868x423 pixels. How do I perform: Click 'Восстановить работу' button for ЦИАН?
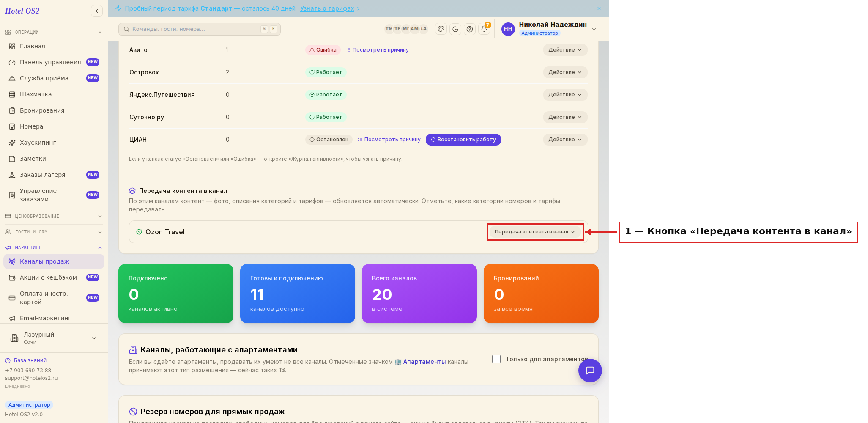pyautogui.click(x=463, y=140)
